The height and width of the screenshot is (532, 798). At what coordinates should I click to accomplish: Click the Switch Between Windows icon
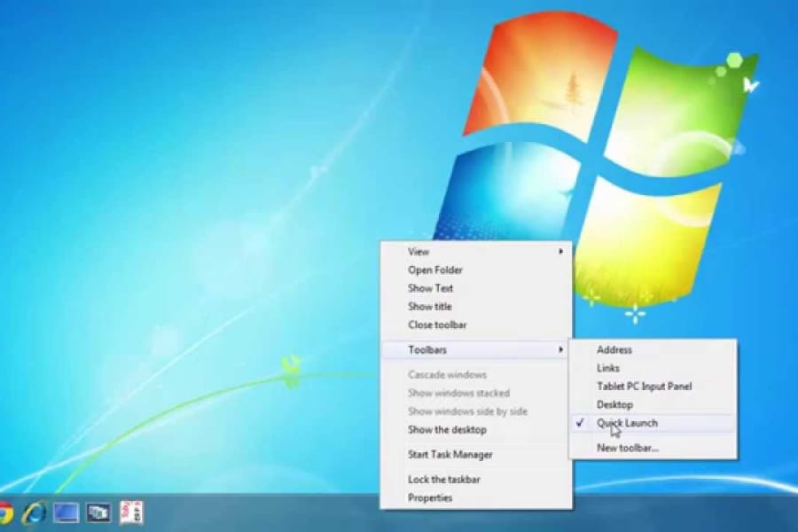[x=98, y=512]
